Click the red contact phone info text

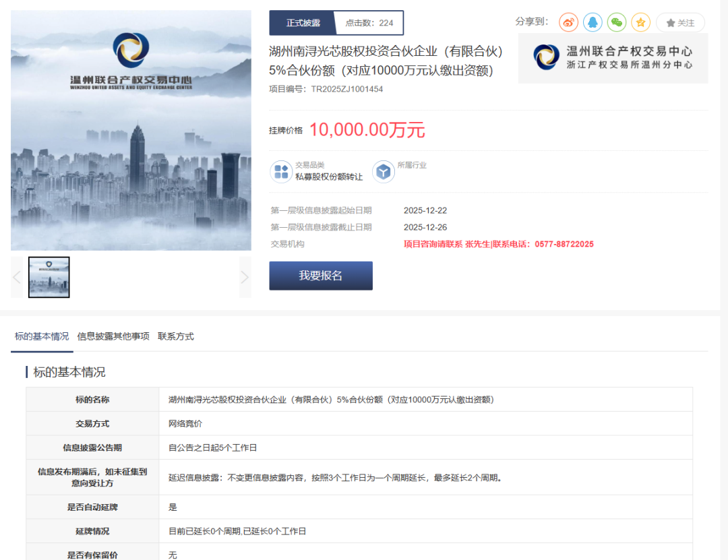point(498,244)
